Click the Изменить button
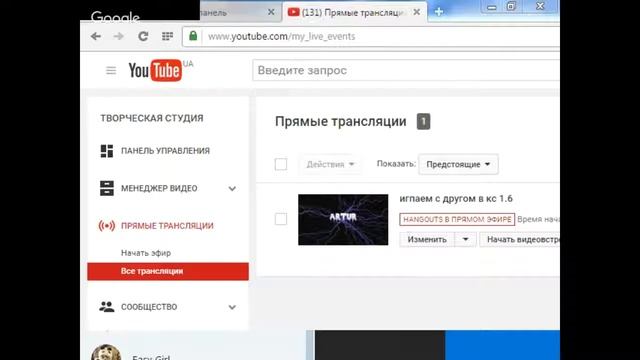This screenshot has width=640, height=360. point(427,240)
